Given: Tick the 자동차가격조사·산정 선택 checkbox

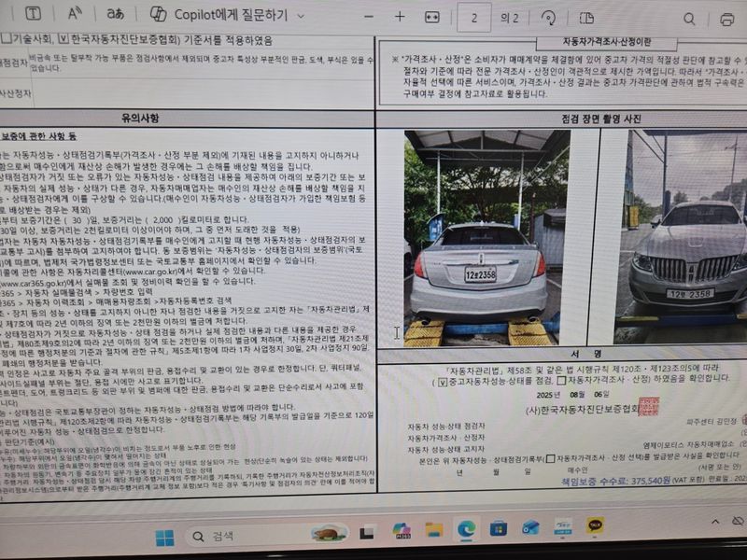Looking at the screenshot, I should pos(550,458).
